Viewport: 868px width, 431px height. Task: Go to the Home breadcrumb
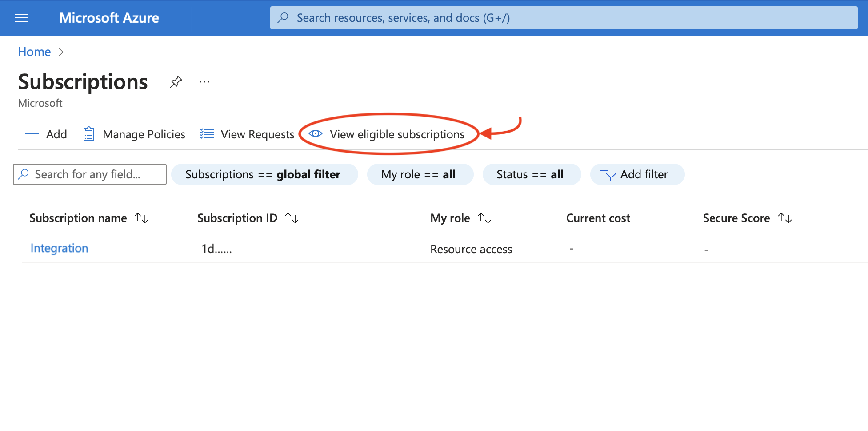34,52
